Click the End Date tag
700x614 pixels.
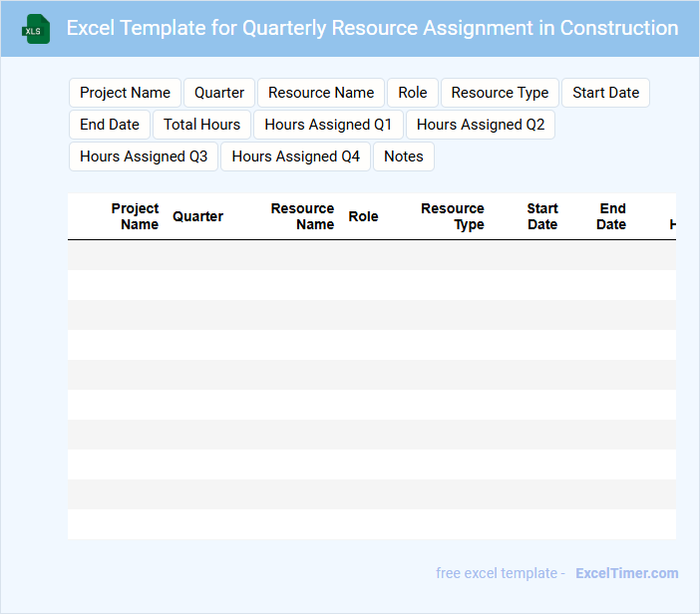click(110, 125)
